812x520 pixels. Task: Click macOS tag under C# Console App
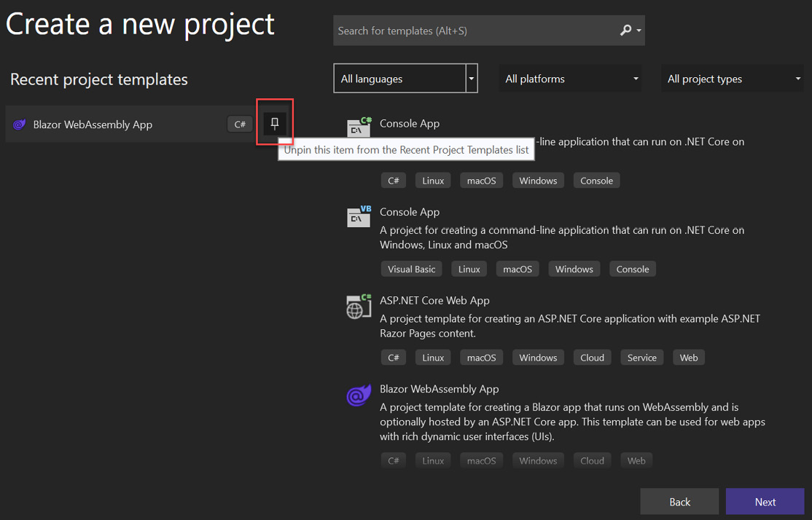coord(482,181)
